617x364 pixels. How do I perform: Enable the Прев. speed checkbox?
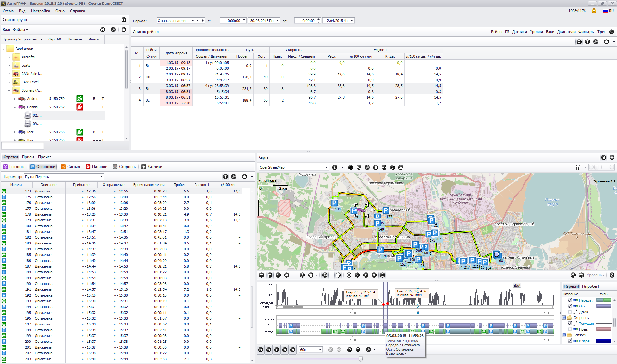point(570,329)
